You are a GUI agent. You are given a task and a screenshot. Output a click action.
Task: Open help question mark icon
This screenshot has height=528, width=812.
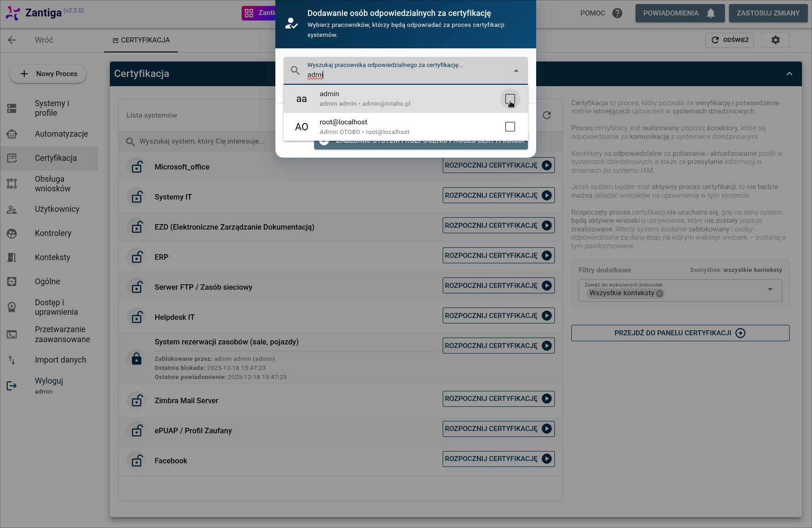click(617, 13)
